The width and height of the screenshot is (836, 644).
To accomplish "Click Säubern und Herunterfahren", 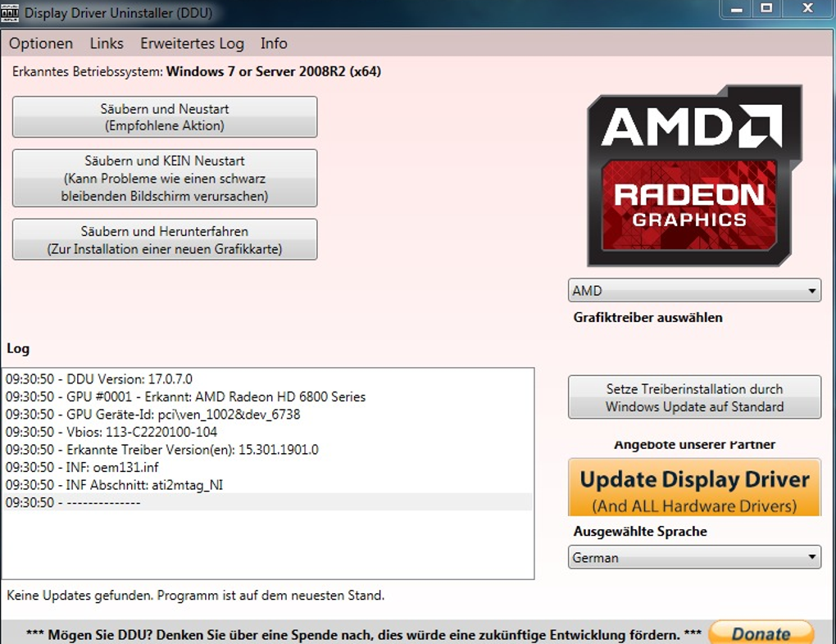I will (164, 239).
